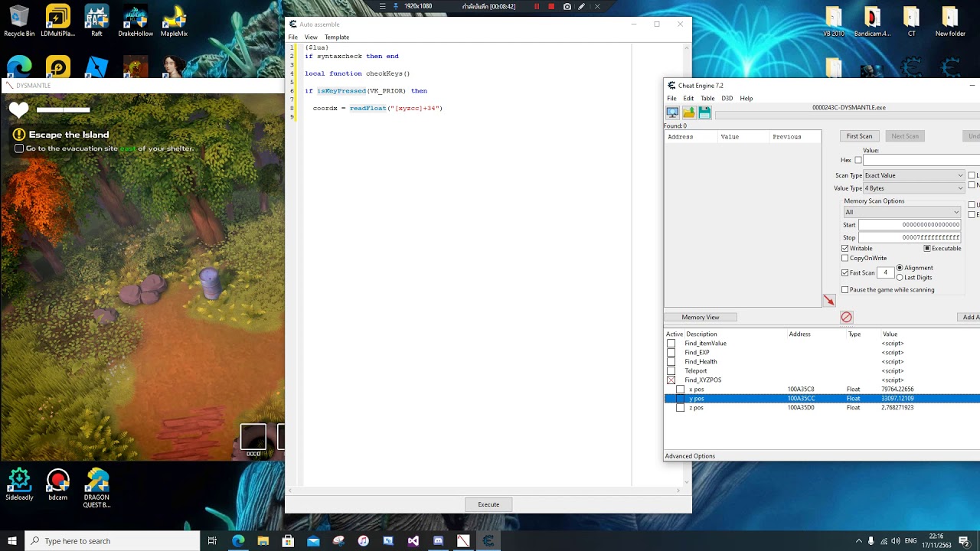Click the Stop address input field
The height and width of the screenshot is (551, 980).
(x=910, y=238)
